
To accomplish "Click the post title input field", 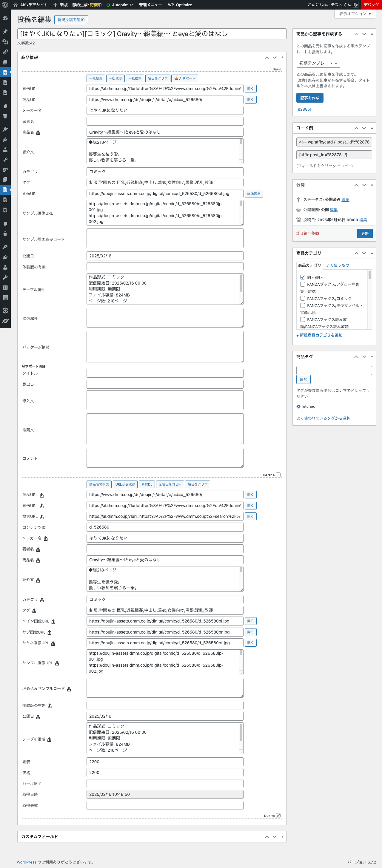I will point(152,34).
